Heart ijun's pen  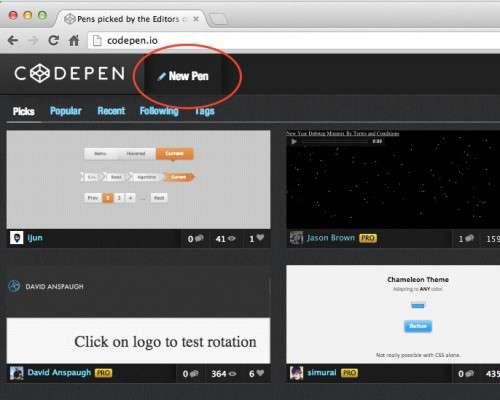click(257, 239)
